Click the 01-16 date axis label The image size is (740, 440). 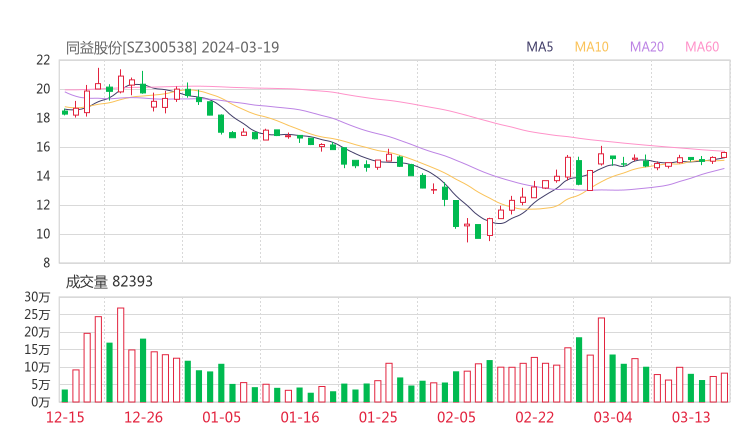300,417
